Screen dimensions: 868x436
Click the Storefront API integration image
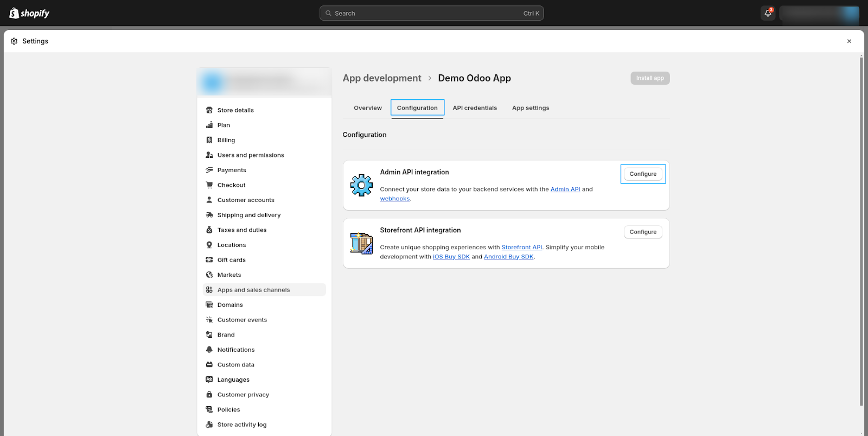click(361, 243)
